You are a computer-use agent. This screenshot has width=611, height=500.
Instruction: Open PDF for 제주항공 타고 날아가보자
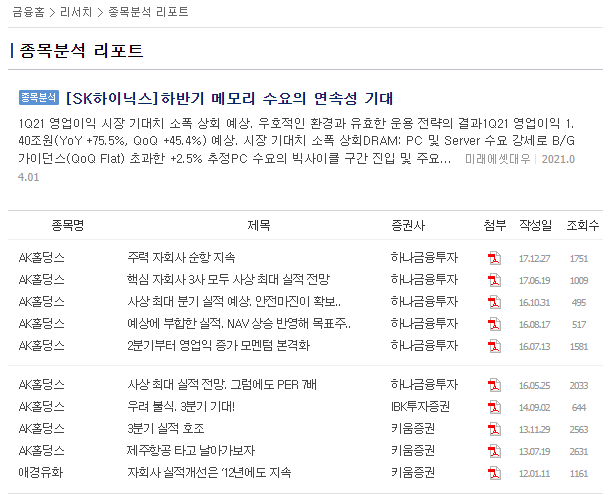coord(494,451)
